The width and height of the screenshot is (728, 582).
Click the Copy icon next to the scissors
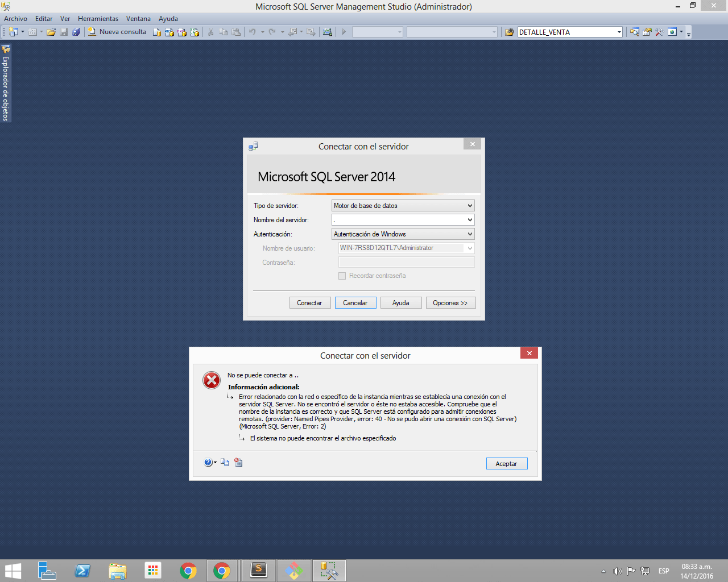pyautogui.click(x=224, y=32)
